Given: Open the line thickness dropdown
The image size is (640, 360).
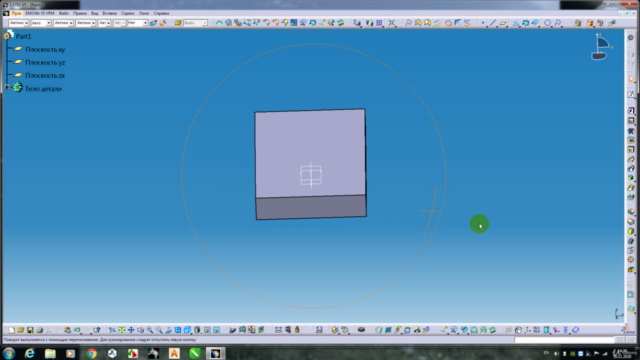Looking at the screenshot, I should tap(63, 23).
